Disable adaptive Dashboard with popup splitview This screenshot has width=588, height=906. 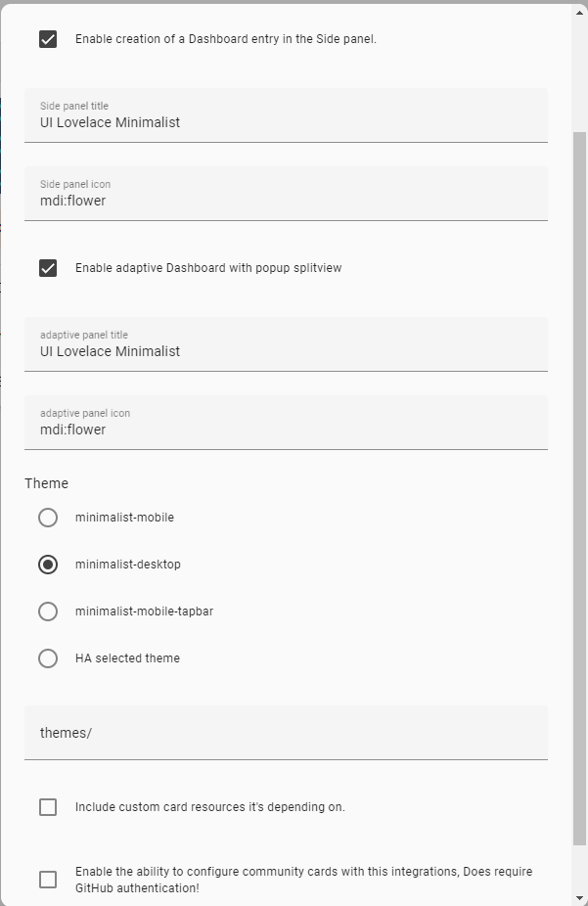48,267
